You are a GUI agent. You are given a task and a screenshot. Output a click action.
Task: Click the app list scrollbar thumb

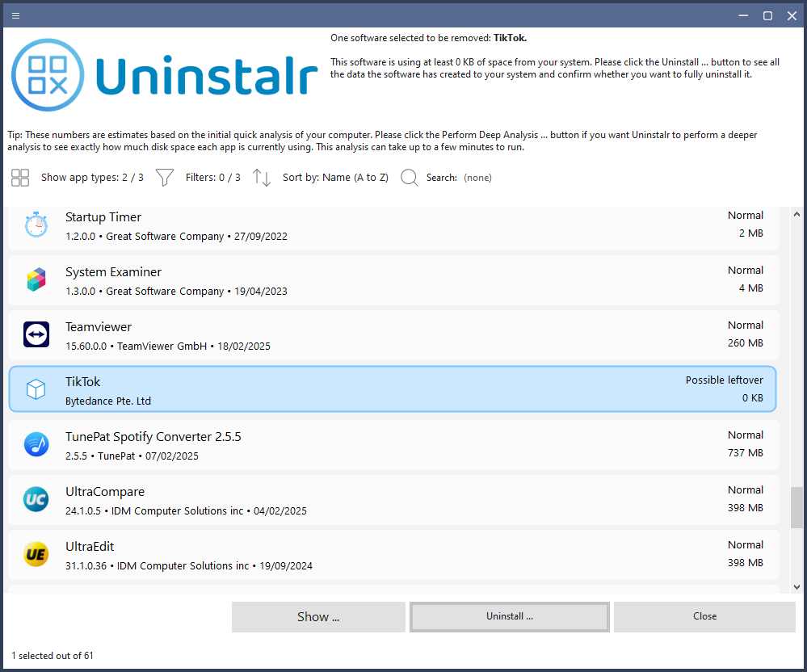pos(796,507)
